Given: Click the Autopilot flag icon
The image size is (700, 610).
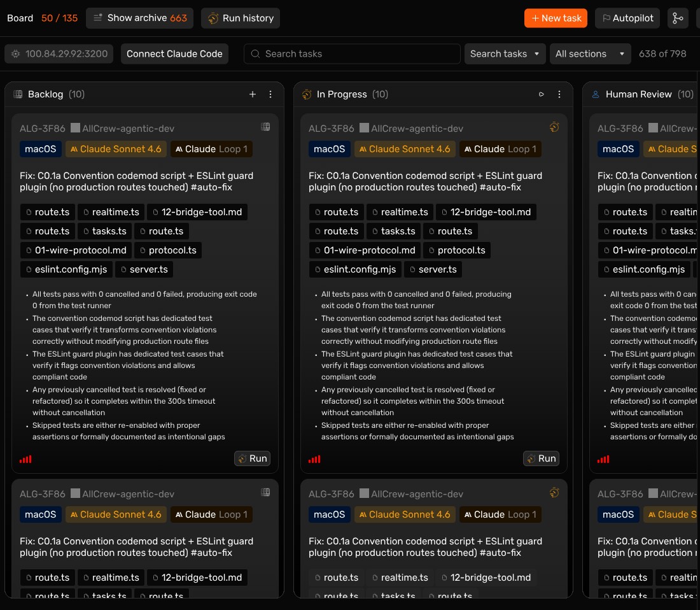Looking at the screenshot, I should (606, 18).
